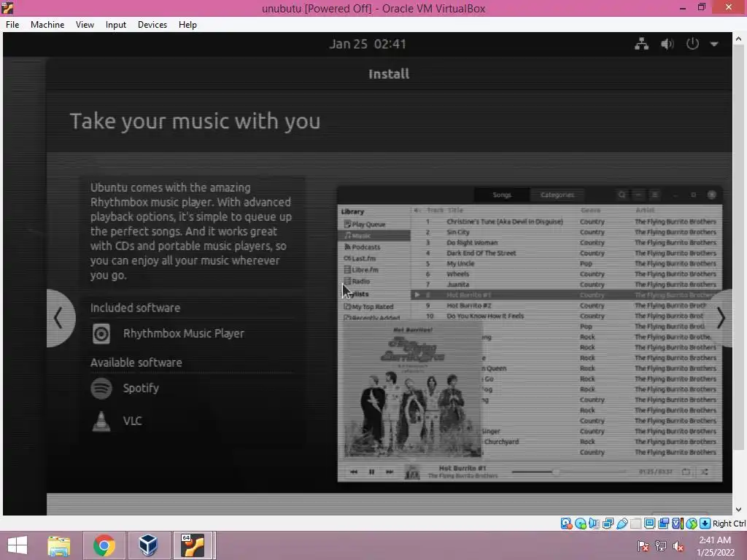747x560 pixels.
Task: Click the 'Install' window title
Action: 389,74
